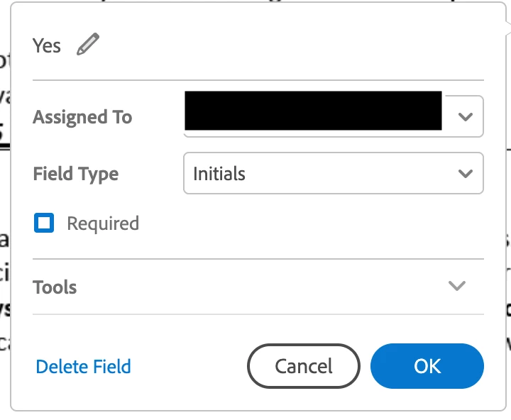Toggle the Required checkbox
This screenshot has height=420, width=511.
(44, 223)
